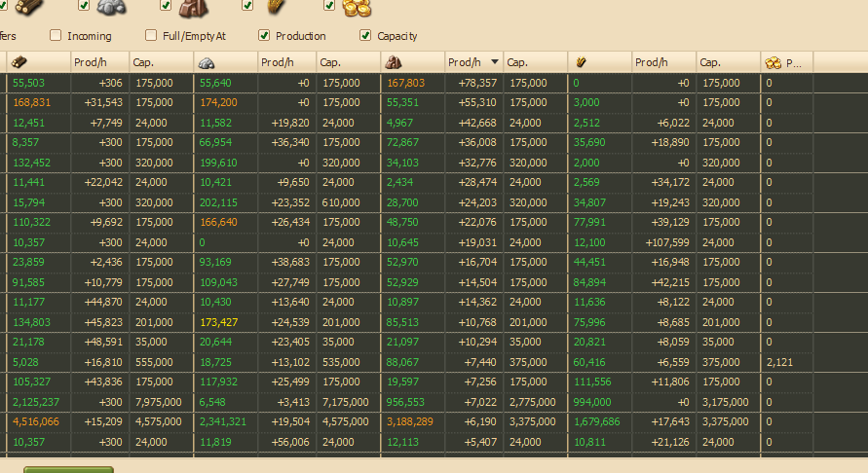This screenshot has height=473, width=868.
Task: Click the iron ore icon in top filter row
Action: [x=193, y=9]
